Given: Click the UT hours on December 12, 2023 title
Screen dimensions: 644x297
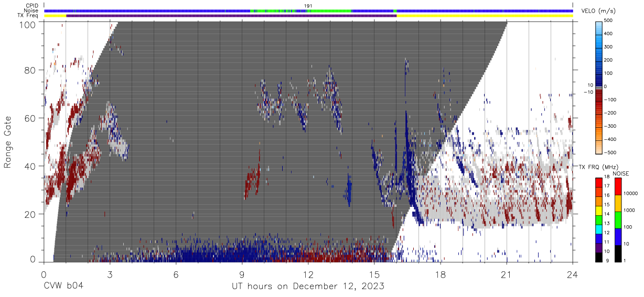Looking at the screenshot, I should [x=308, y=287].
